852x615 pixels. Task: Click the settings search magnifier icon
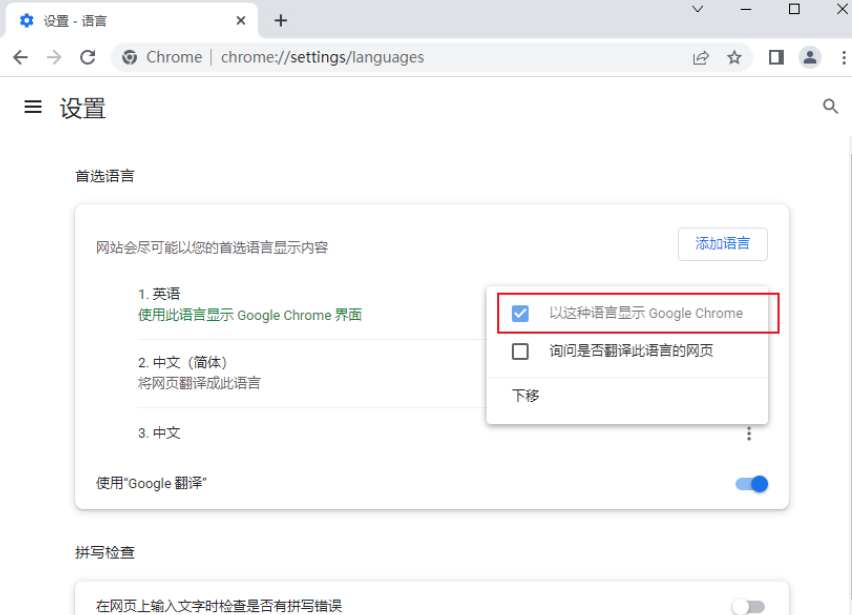[x=830, y=106]
